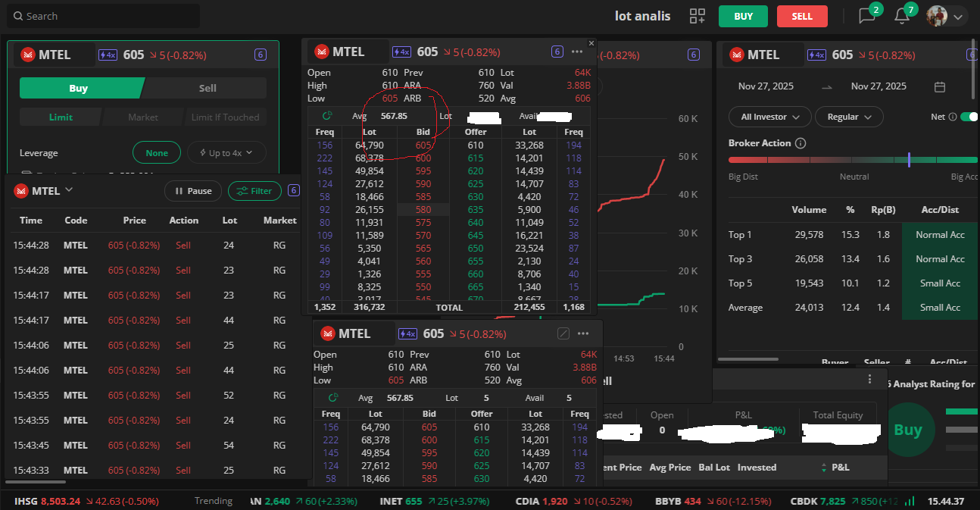
Task: Click the broker panel horizontal scrollbar
Action: 748,359
